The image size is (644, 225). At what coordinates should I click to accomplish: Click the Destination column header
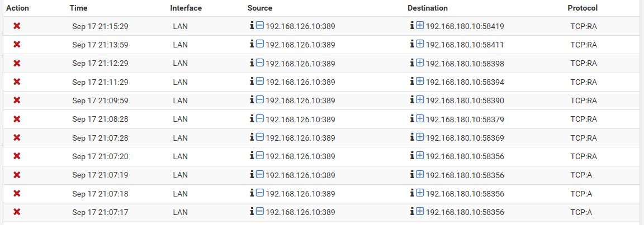tap(428, 8)
